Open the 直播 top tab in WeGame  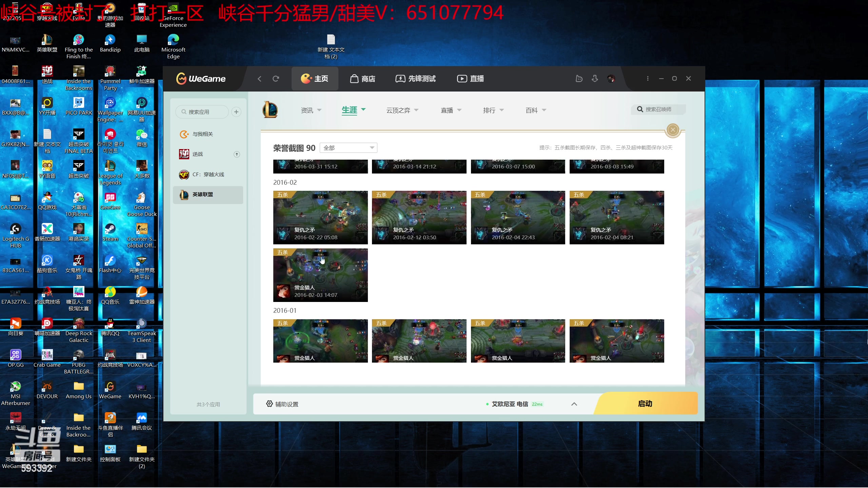470,79
